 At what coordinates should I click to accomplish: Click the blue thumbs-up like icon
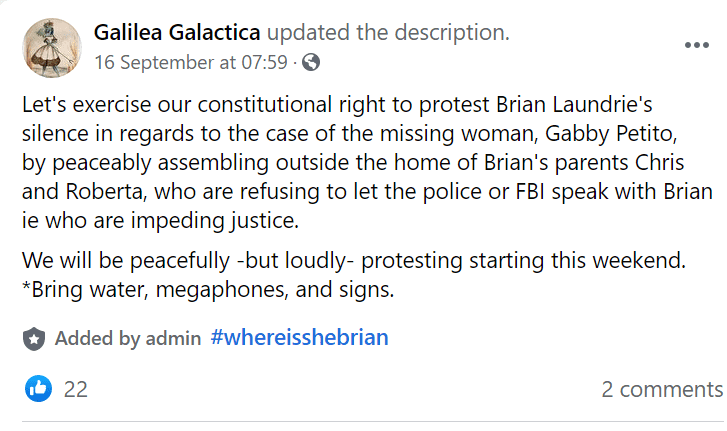click(x=39, y=388)
